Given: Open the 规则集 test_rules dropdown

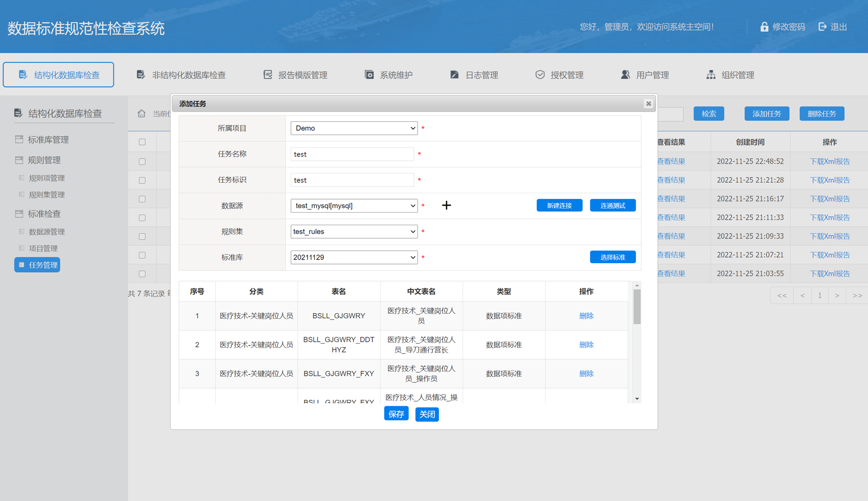Looking at the screenshot, I should click(354, 232).
